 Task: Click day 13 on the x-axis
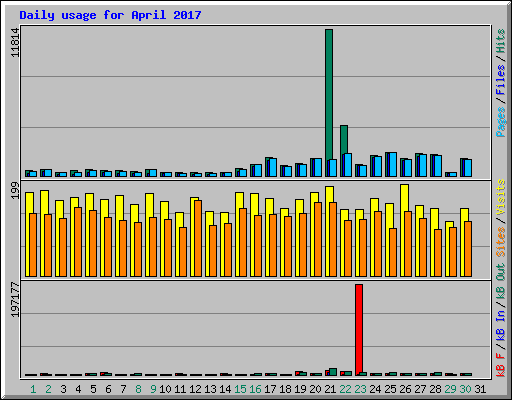point(210,389)
